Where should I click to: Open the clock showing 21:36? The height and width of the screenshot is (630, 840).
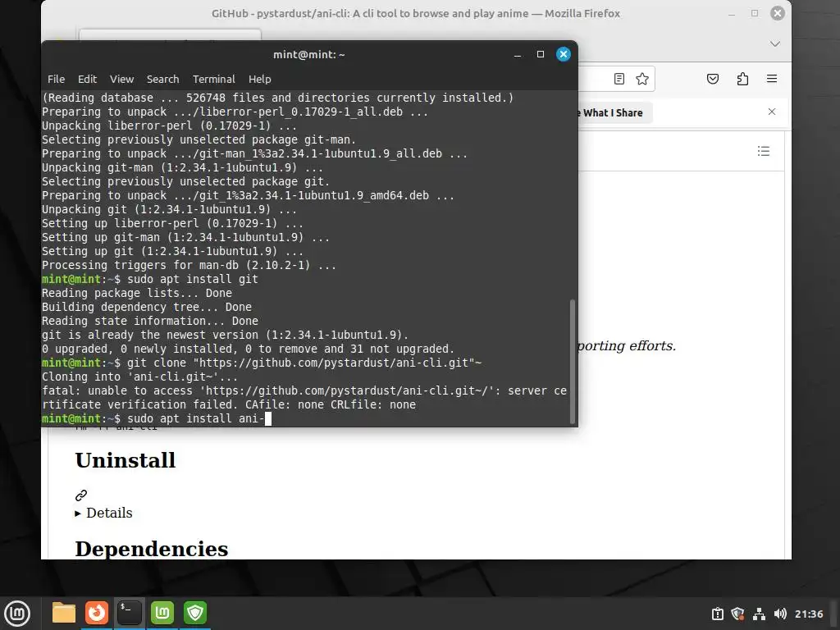click(808, 614)
